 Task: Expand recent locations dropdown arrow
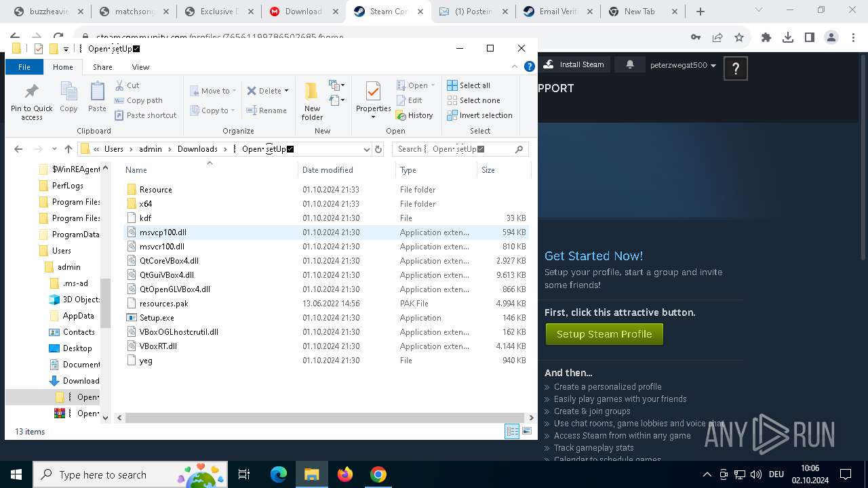tap(54, 149)
